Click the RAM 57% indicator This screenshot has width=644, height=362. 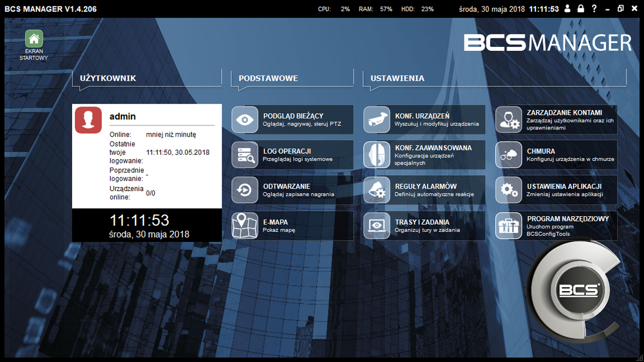(x=375, y=9)
